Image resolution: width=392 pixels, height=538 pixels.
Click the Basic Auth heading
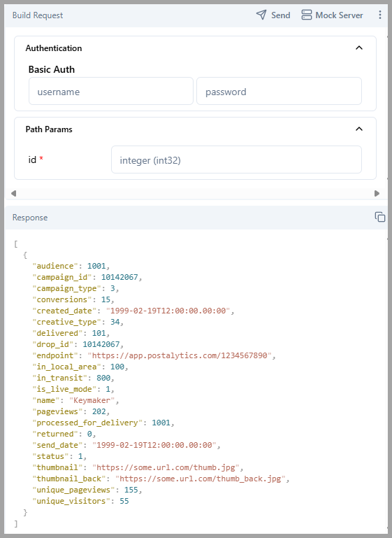tap(52, 69)
